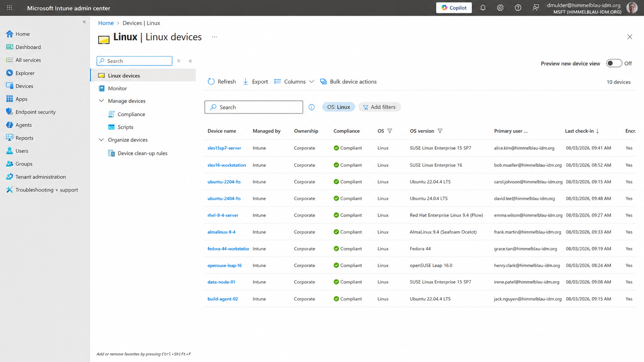Click the Reports icon in sidebar
The height and width of the screenshot is (362, 644).
(10, 138)
